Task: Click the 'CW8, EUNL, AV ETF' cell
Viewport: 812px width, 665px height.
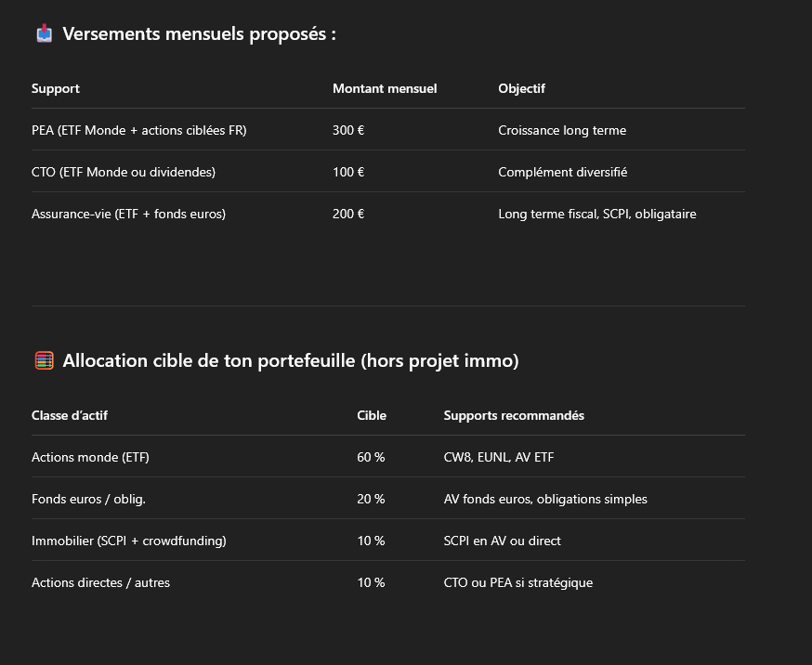Action: click(x=499, y=458)
